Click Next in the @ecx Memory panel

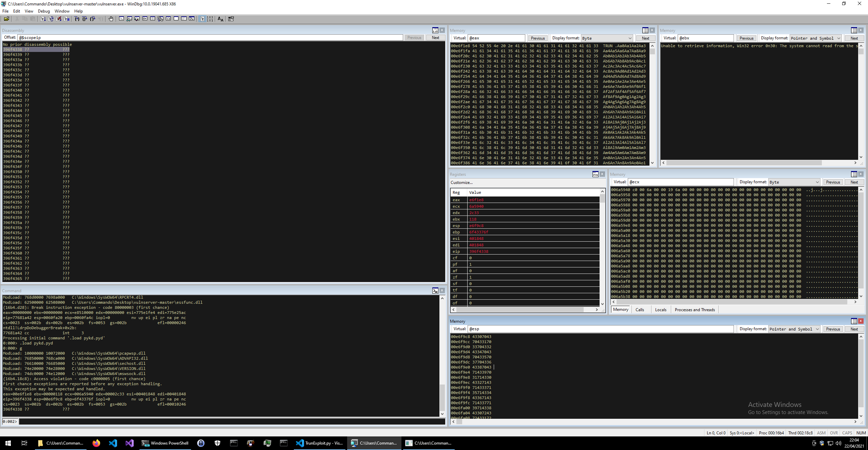854,182
